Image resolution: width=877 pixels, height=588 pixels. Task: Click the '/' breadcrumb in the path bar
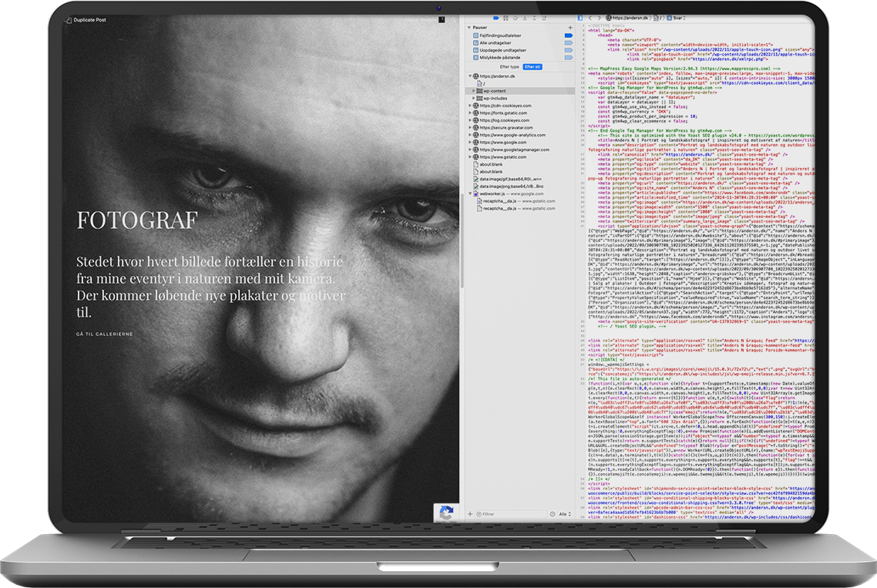[658, 18]
